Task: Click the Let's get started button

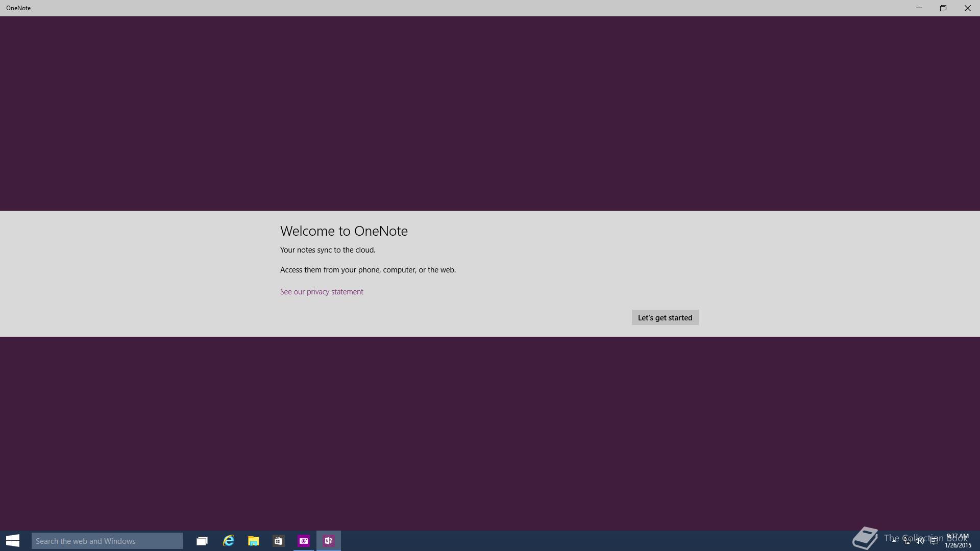Action: 665,317
